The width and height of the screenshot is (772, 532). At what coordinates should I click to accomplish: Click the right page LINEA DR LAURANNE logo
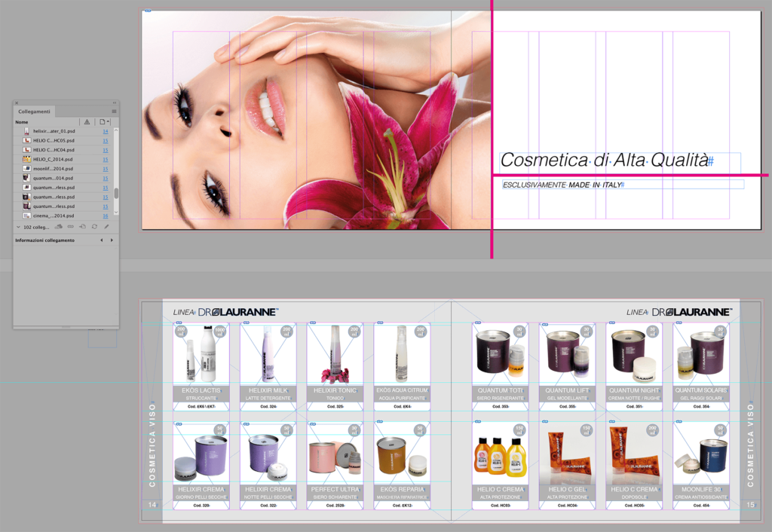(x=679, y=312)
